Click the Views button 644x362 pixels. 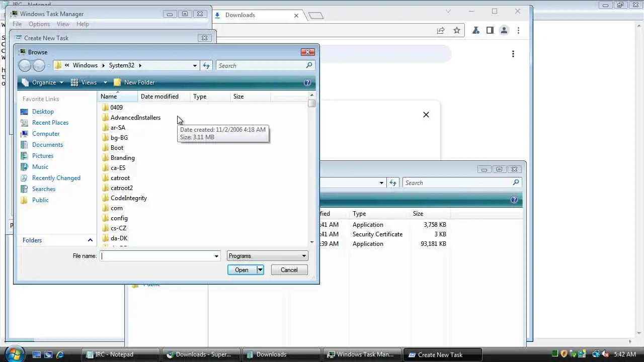pos(84,82)
